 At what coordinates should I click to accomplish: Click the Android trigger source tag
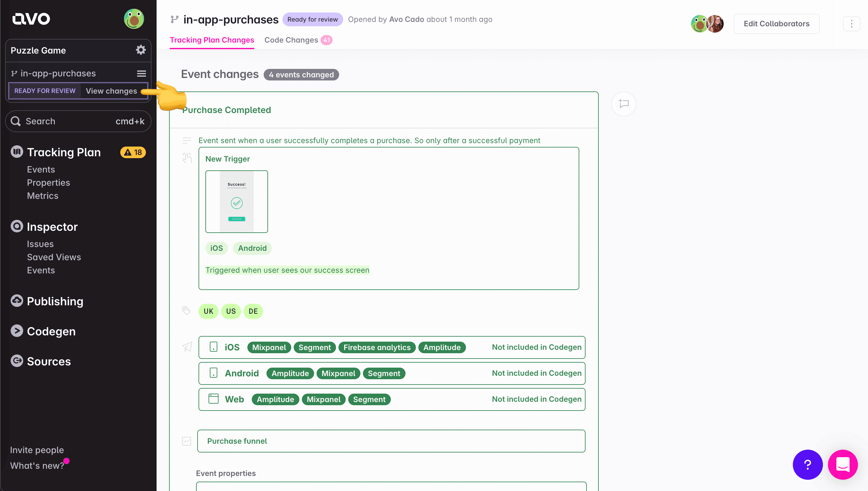point(252,248)
